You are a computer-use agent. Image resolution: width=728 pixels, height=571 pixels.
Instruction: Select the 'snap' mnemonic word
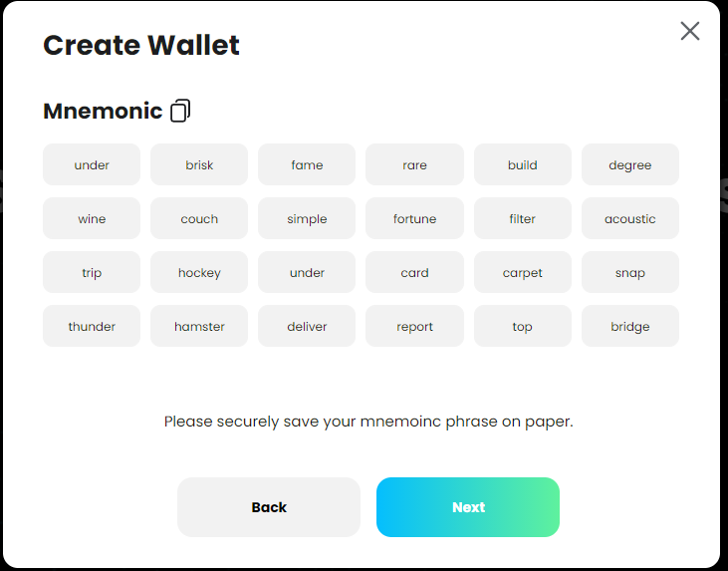pos(629,272)
